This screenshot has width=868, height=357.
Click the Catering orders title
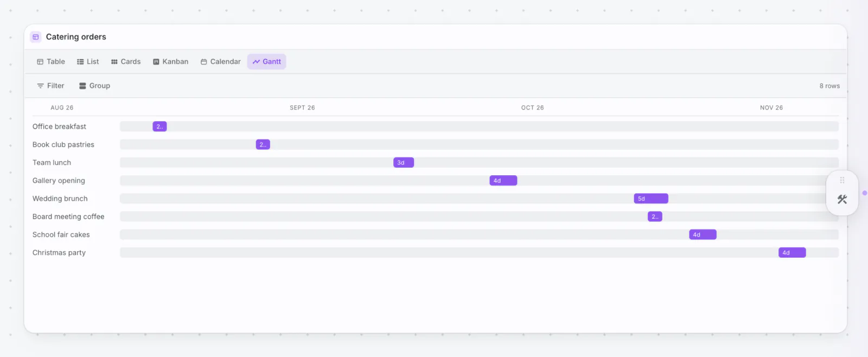coord(76,37)
